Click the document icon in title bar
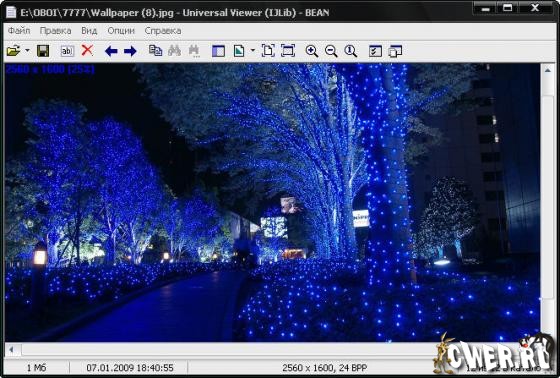 tap(11, 12)
